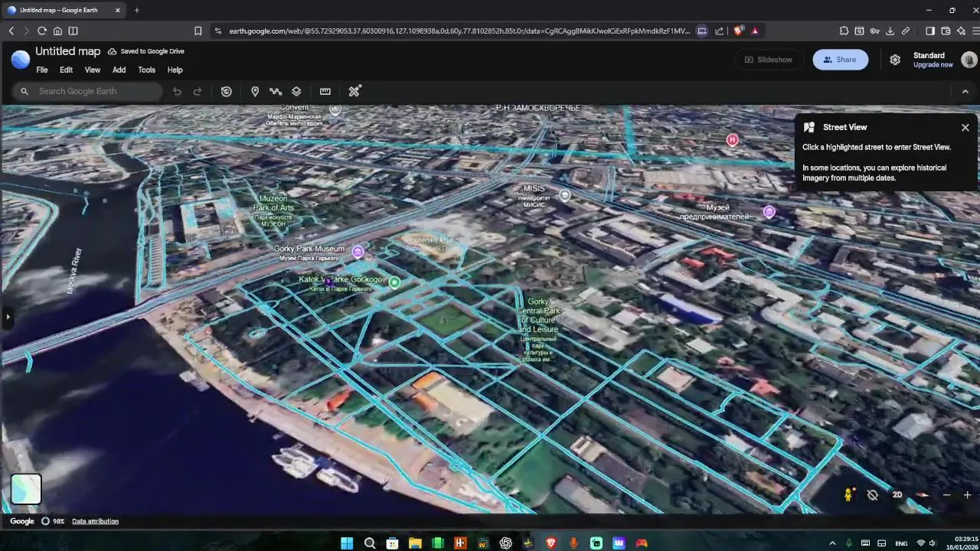This screenshot has height=551, width=980.
Task: Click the crossed-out globe icon next to 2D
Action: (873, 495)
